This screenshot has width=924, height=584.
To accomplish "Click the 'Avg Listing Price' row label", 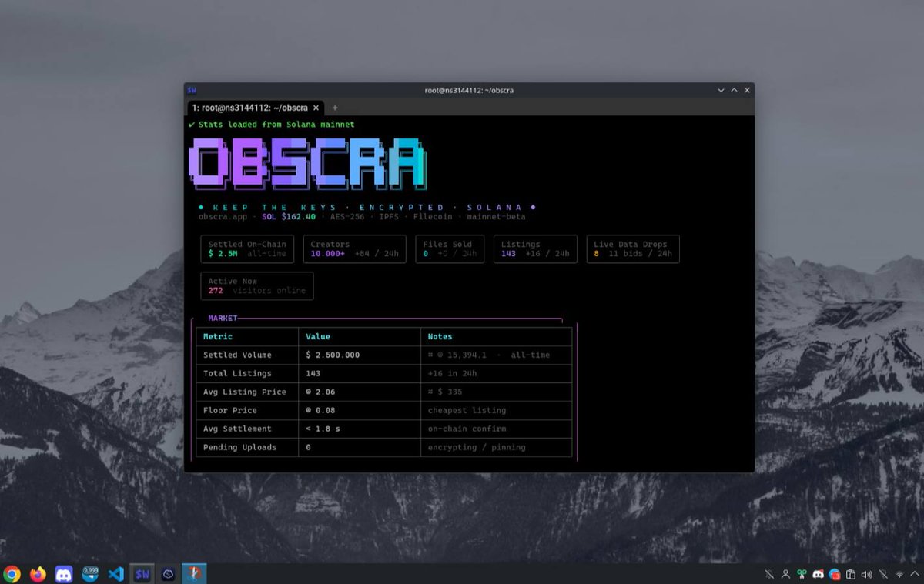I will (x=245, y=392).
